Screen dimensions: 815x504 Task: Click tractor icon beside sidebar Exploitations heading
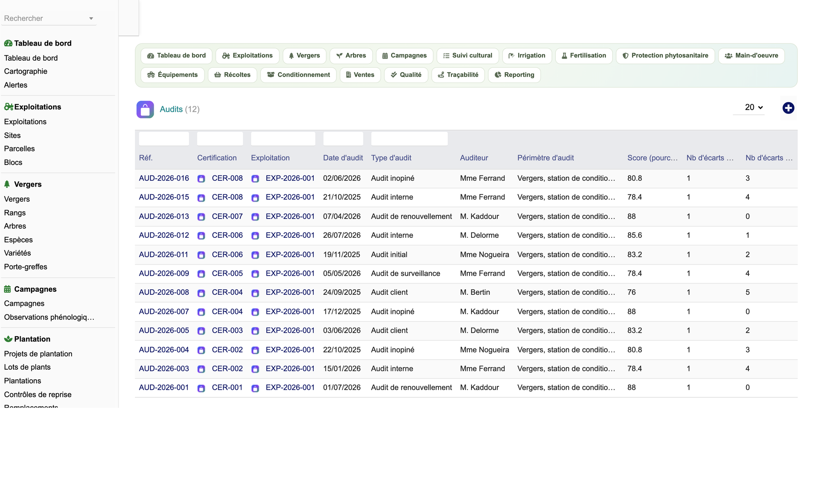[x=8, y=107]
